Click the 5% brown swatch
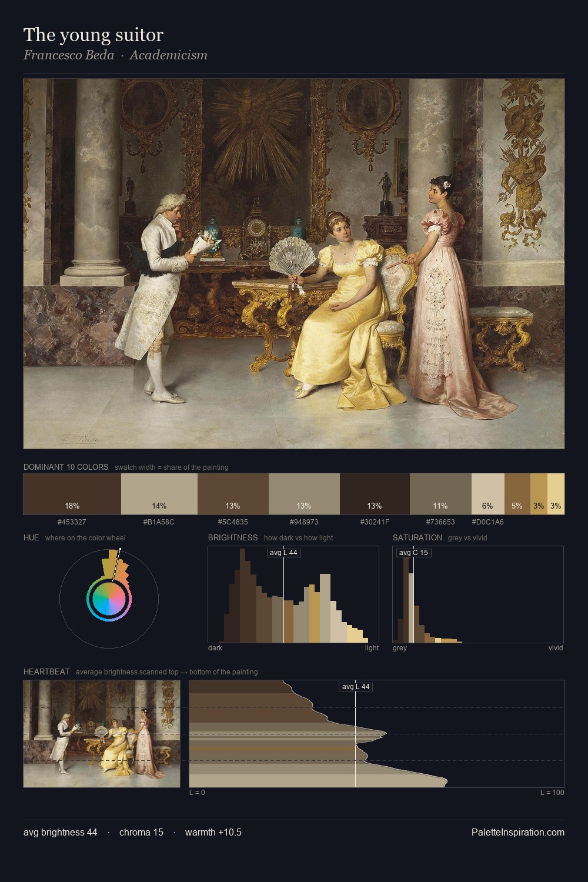588x882 pixels. click(x=517, y=494)
